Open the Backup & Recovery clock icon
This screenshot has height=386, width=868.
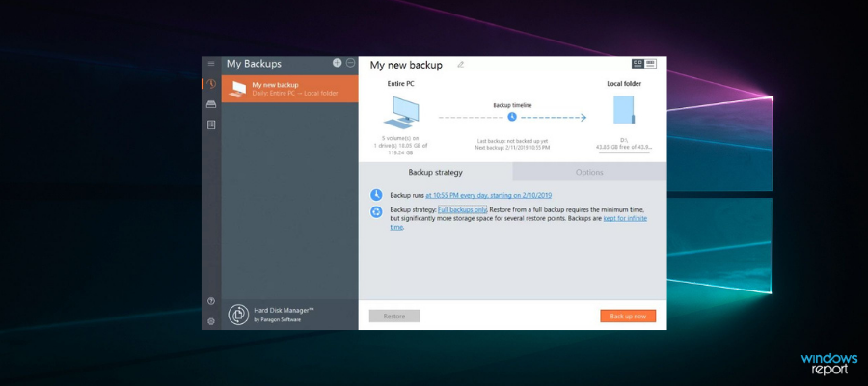(x=211, y=84)
